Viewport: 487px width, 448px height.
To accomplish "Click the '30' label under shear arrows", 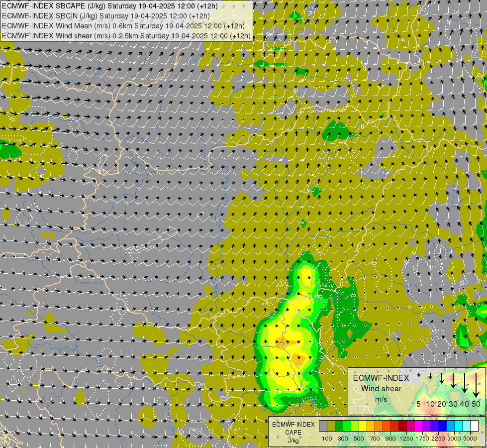I will pyautogui.click(x=453, y=404).
